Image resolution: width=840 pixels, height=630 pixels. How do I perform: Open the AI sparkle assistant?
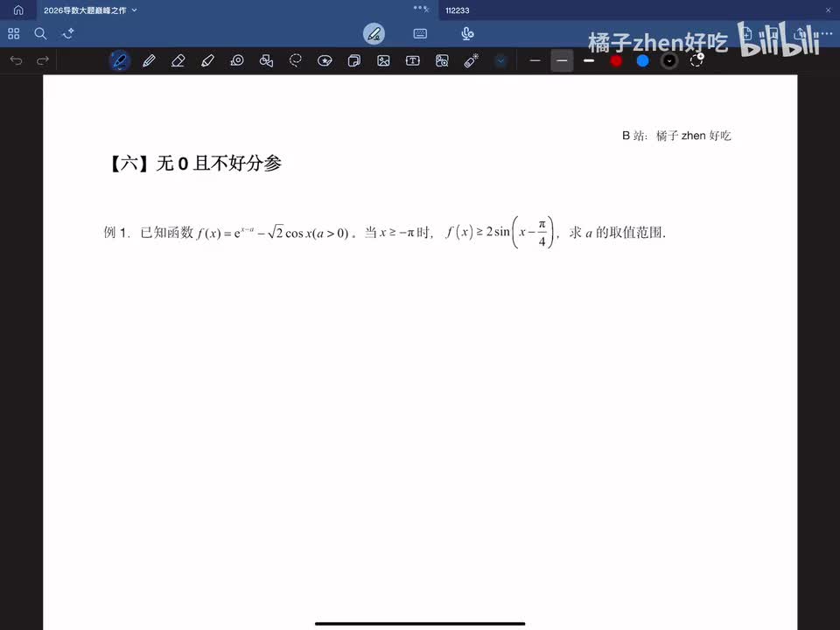[x=67, y=34]
